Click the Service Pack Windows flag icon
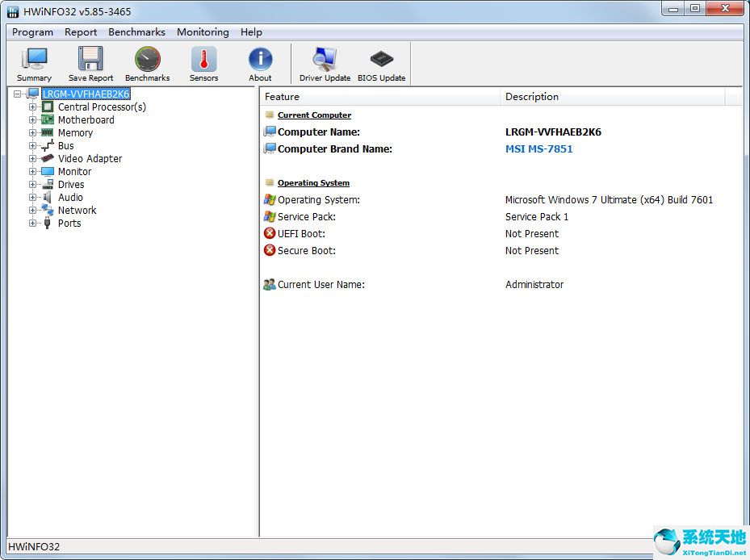 click(270, 216)
